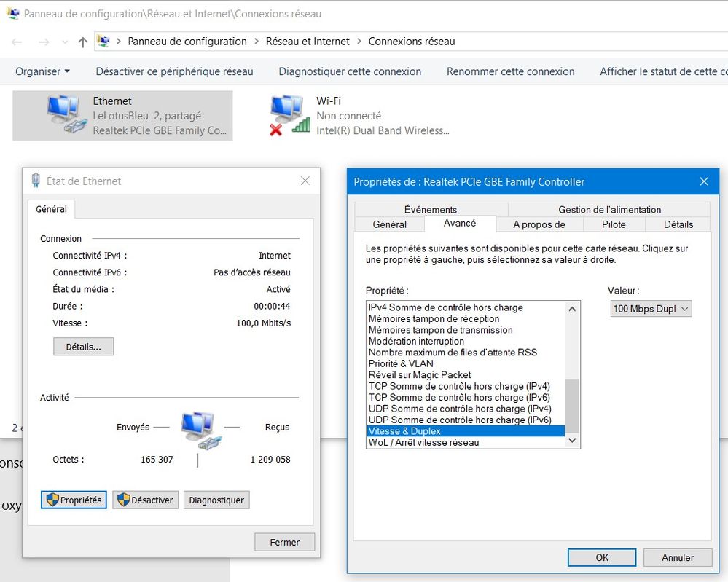728x582 pixels.
Task: Click the Détails... button
Action: coord(83,347)
